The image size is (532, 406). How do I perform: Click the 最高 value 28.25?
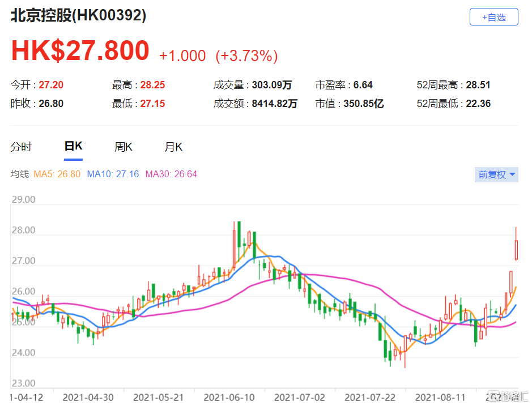pos(152,85)
